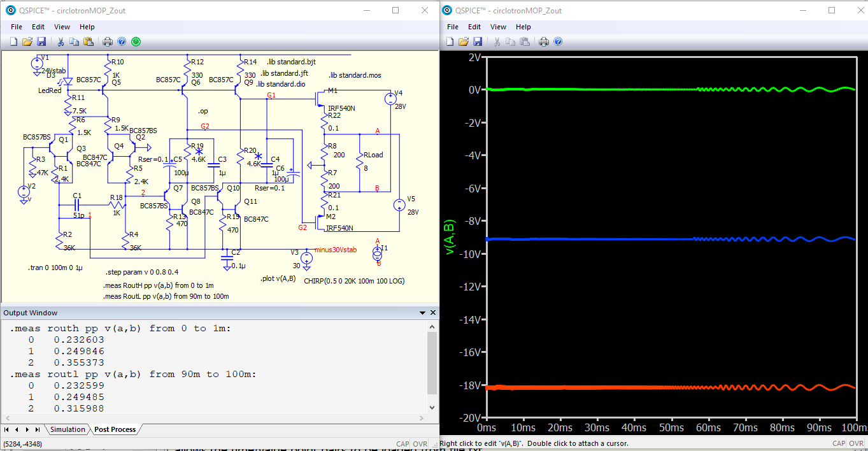Click the v(A,B) axis trace label
Screen dimensions: 868x451
(x=450, y=237)
